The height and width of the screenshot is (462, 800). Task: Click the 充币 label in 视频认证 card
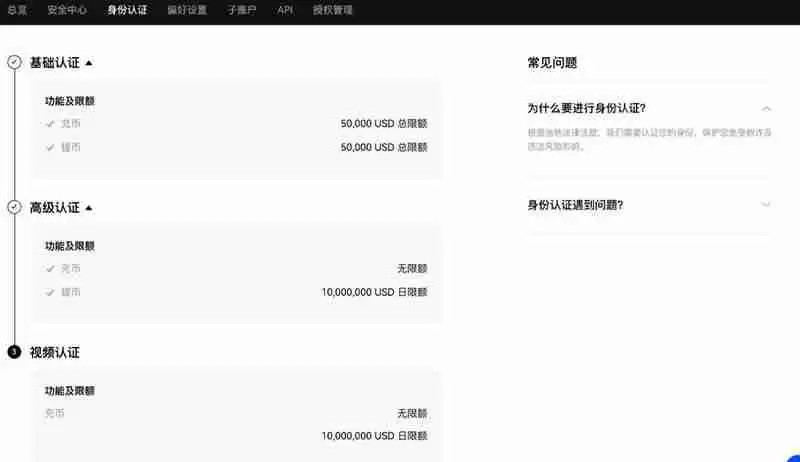(55, 413)
